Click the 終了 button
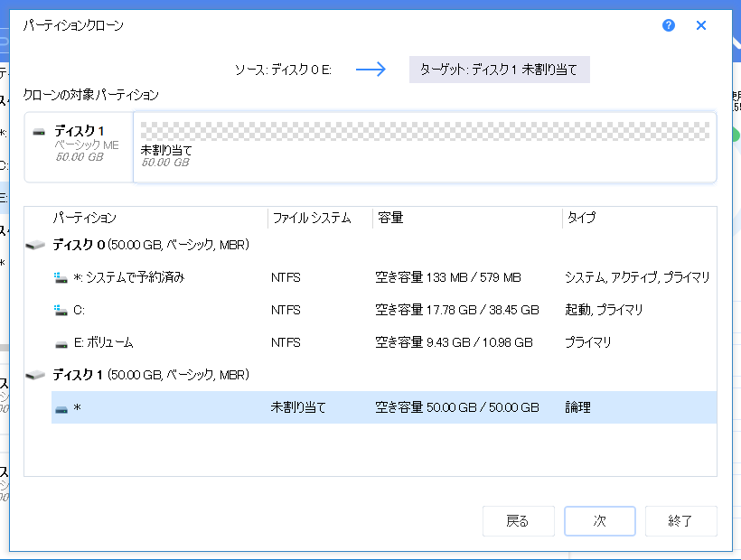Screen dimensions: 741x560 tap(680, 521)
